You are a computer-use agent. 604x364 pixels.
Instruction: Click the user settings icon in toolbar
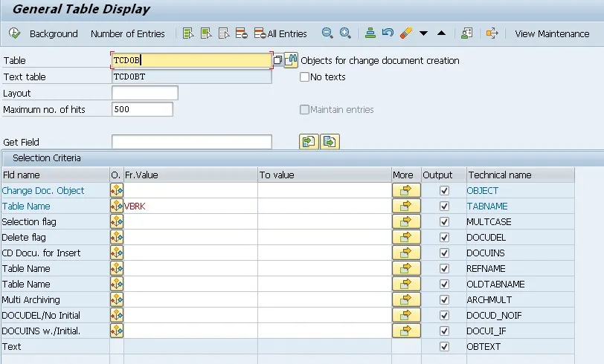pyautogui.click(x=467, y=33)
